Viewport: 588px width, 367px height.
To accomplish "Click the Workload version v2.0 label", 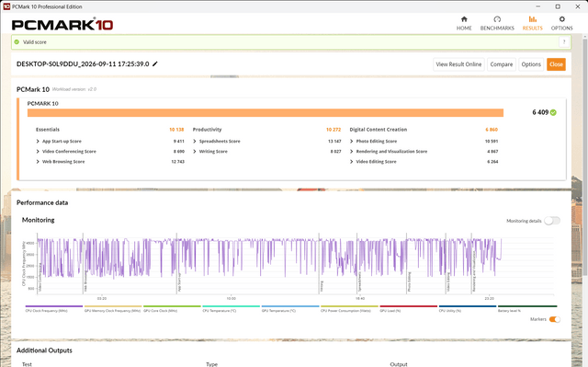I will coord(74,89).
